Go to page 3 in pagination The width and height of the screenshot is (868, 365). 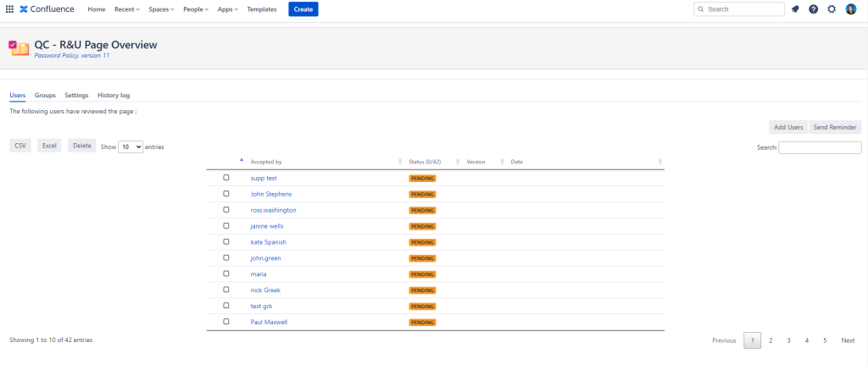pos(788,340)
